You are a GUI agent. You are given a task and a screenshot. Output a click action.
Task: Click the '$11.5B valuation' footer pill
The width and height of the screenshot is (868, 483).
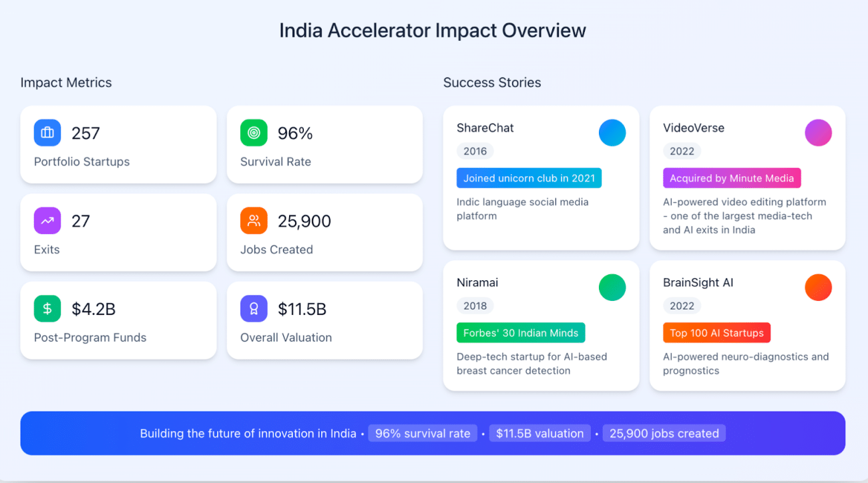540,434
